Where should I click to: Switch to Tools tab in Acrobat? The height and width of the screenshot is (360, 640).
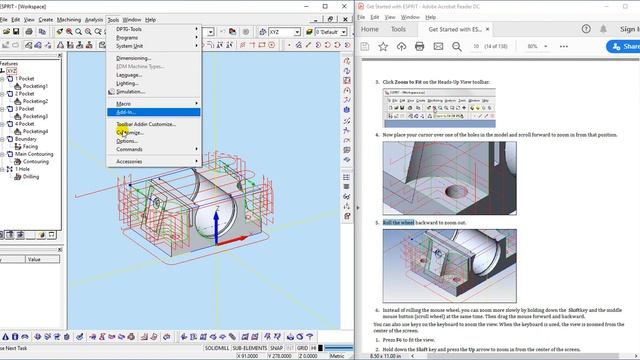398,29
